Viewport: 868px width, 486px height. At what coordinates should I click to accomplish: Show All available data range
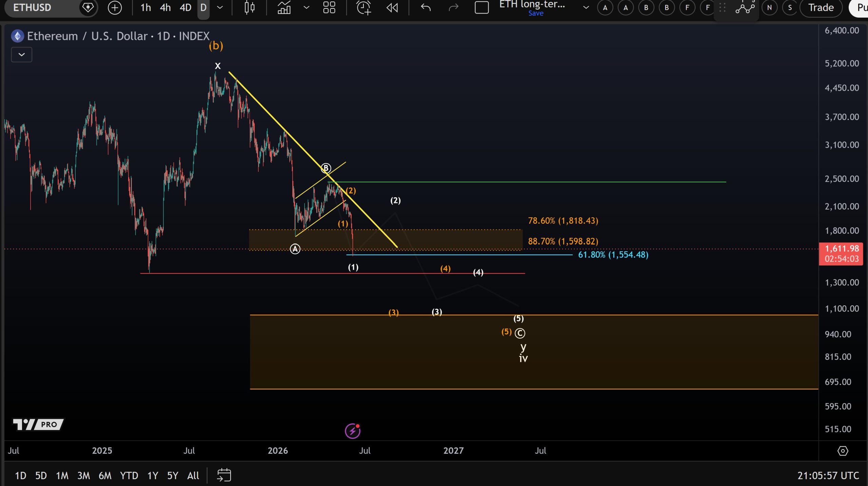click(x=193, y=475)
